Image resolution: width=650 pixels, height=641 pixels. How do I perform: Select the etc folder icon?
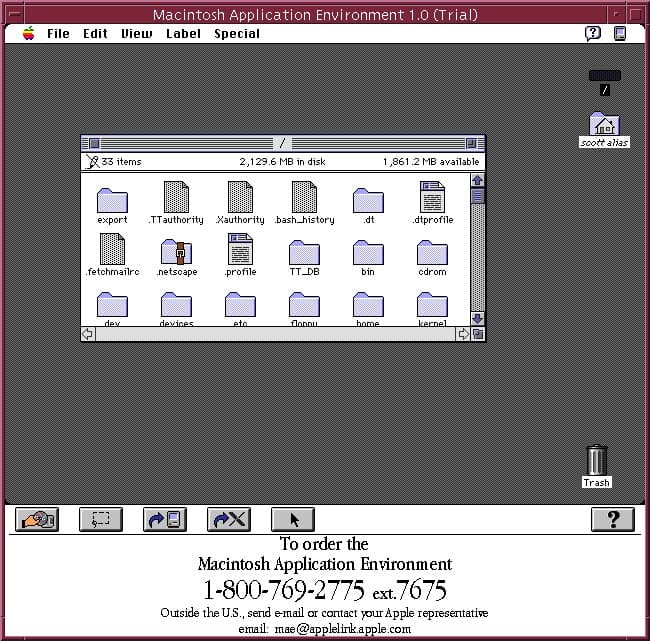click(240, 305)
